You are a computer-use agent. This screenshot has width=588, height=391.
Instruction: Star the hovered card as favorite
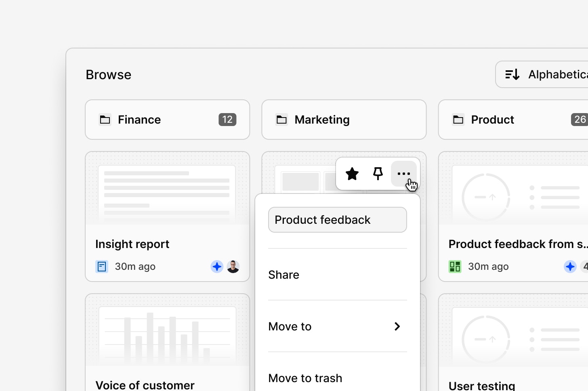pyautogui.click(x=352, y=174)
